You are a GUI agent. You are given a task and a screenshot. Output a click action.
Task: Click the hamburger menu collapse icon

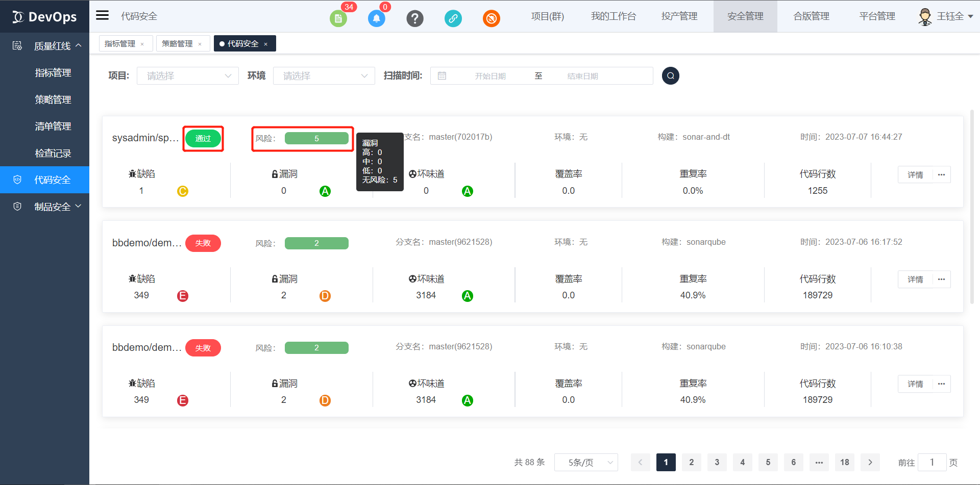[x=103, y=15]
